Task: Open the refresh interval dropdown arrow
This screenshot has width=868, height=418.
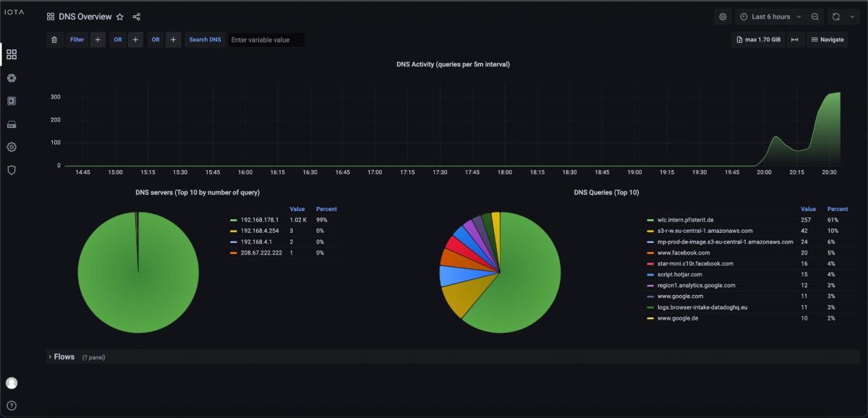Action: coord(852,17)
